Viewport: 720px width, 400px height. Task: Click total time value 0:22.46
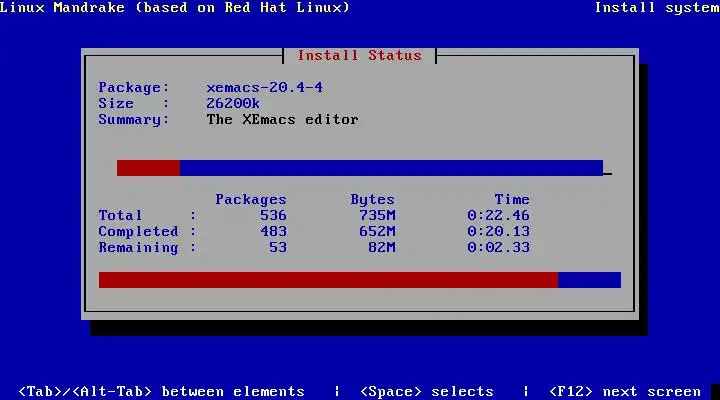coord(499,215)
